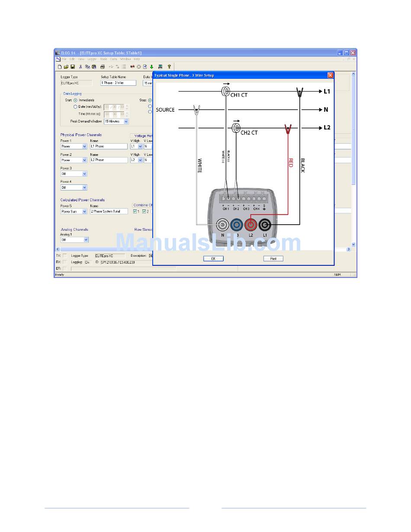Open the Power 3 dropdown
The width and height of the screenshot is (411, 532).
pyautogui.click(x=85, y=174)
